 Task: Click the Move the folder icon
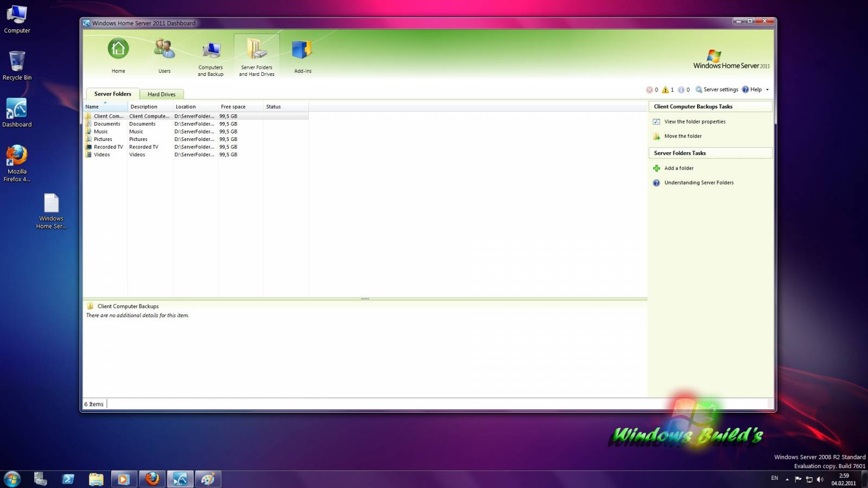coord(656,136)
